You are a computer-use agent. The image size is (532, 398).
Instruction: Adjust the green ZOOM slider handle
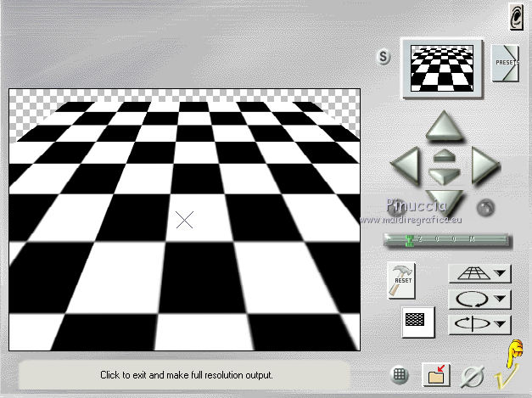[410, 240]
